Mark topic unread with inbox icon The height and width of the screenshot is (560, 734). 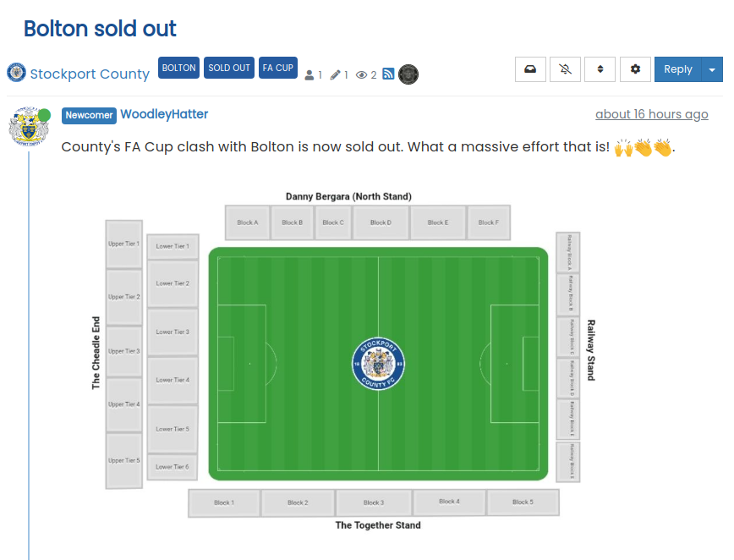click(530, 69)
